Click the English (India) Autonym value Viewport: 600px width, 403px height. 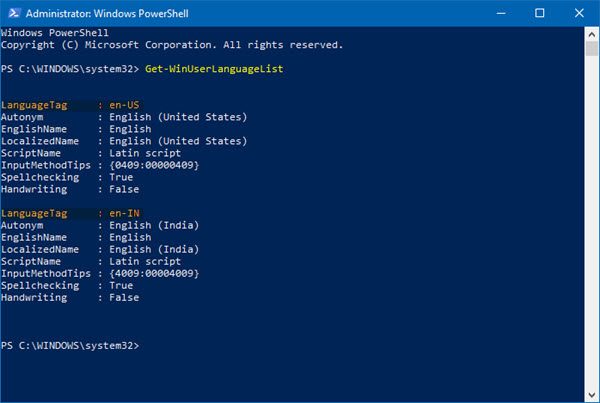pos(146,227)
